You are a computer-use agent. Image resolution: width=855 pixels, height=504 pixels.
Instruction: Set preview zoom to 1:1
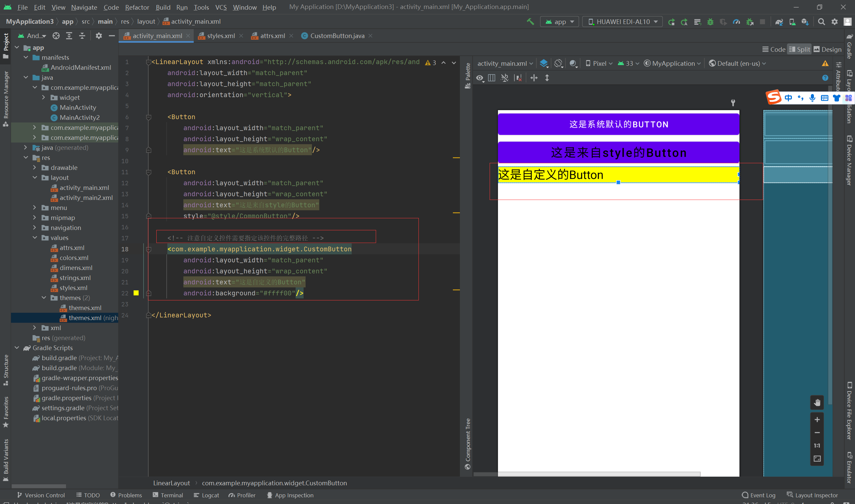(x=817, y=446)
